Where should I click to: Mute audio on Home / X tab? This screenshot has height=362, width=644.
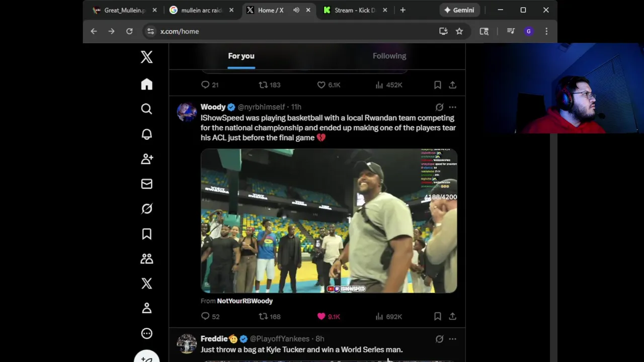point(296,10)
